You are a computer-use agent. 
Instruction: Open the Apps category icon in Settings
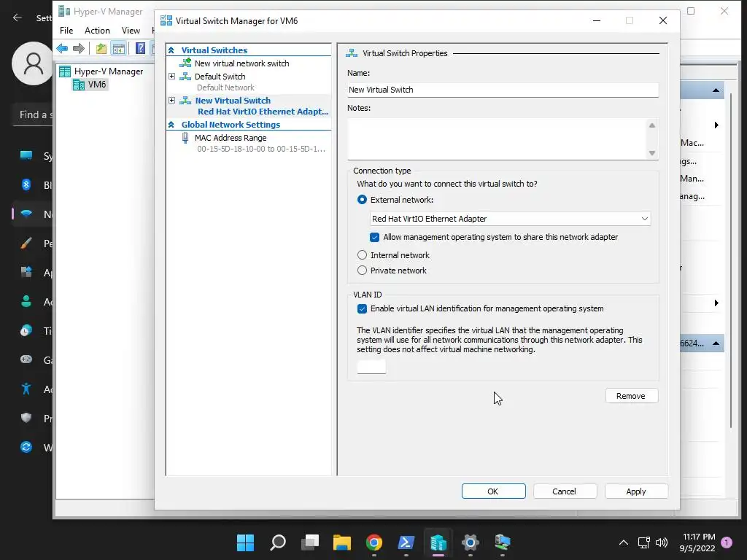(x=26, y=272)
